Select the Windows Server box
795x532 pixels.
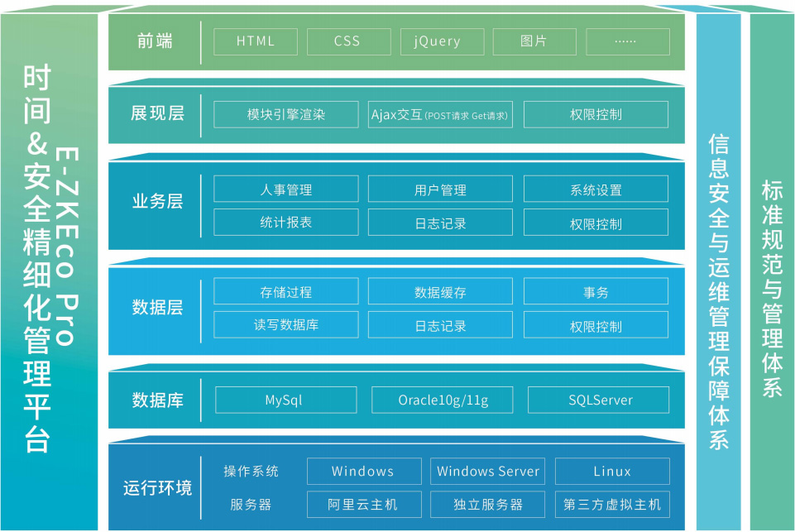tap(488, 472)
